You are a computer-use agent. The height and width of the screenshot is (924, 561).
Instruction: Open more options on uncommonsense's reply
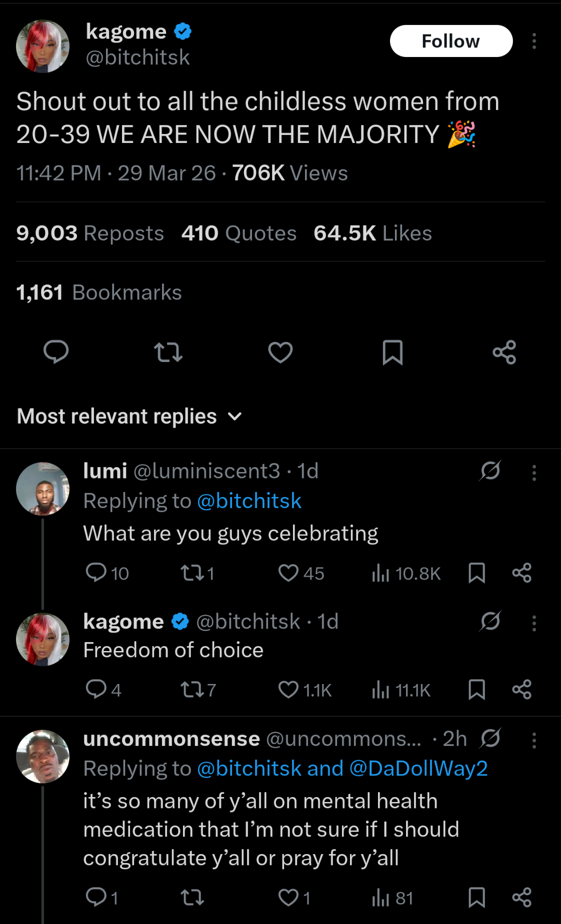point(534,740)
